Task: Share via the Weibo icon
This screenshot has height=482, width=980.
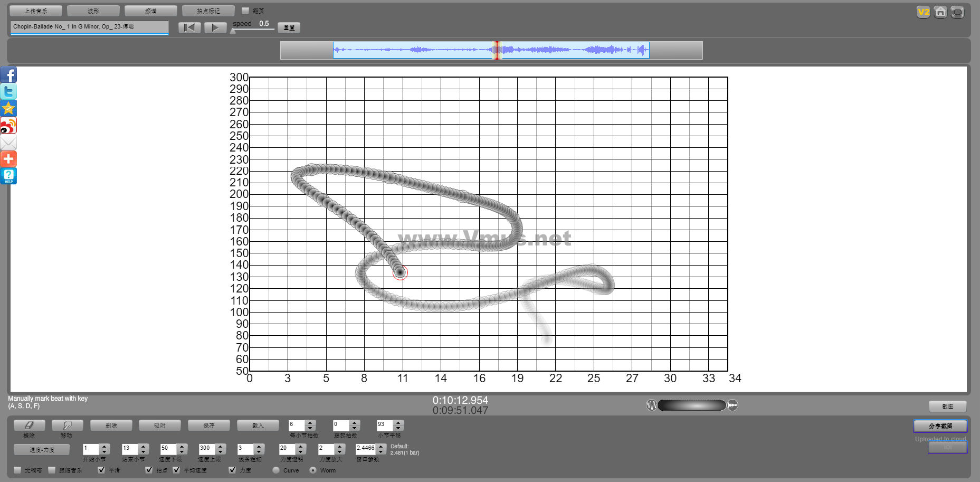Action: click(x=8, y=126)
